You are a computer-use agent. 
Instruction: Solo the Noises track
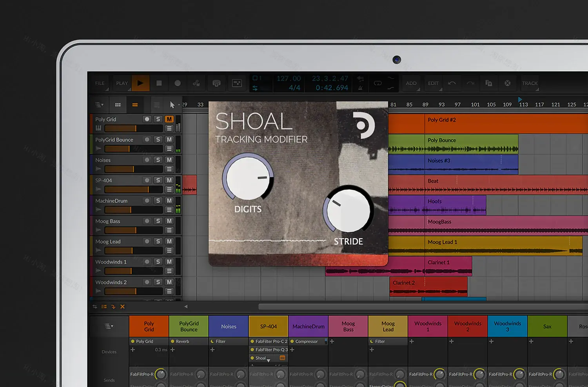coord(158,160)
